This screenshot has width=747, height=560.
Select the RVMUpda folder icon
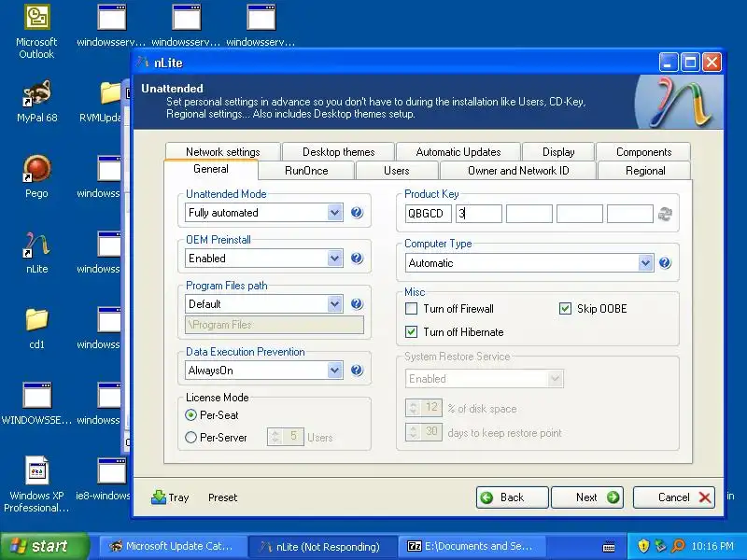pyautogui.click(x=108, y=102)
